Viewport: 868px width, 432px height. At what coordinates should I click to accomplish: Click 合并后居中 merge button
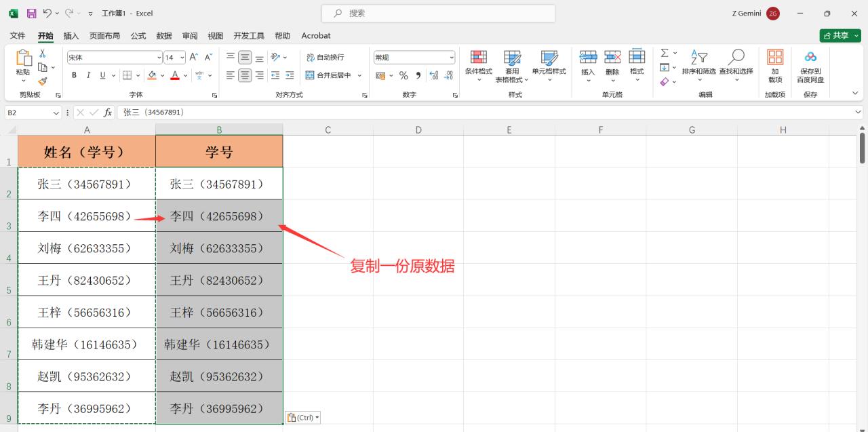coord(328,75)
